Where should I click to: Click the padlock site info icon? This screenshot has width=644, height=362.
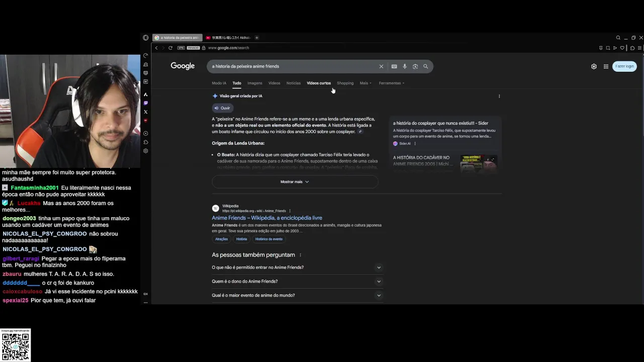[204, 48]
